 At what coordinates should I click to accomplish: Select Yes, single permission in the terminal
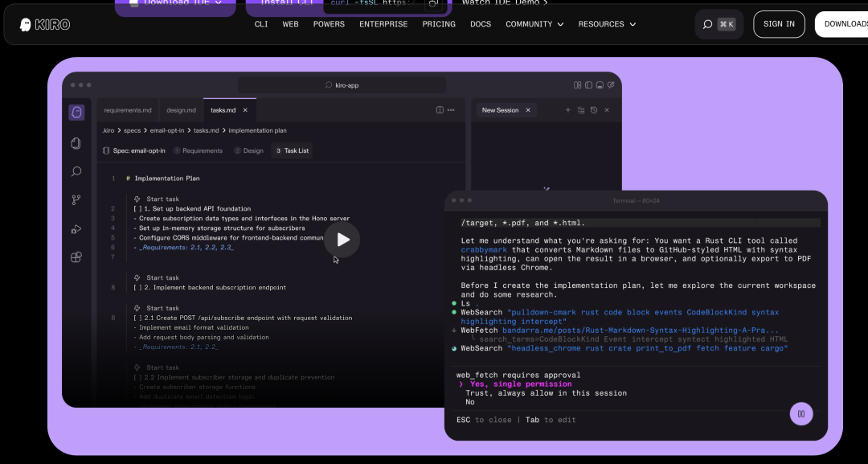pos(521,384)
